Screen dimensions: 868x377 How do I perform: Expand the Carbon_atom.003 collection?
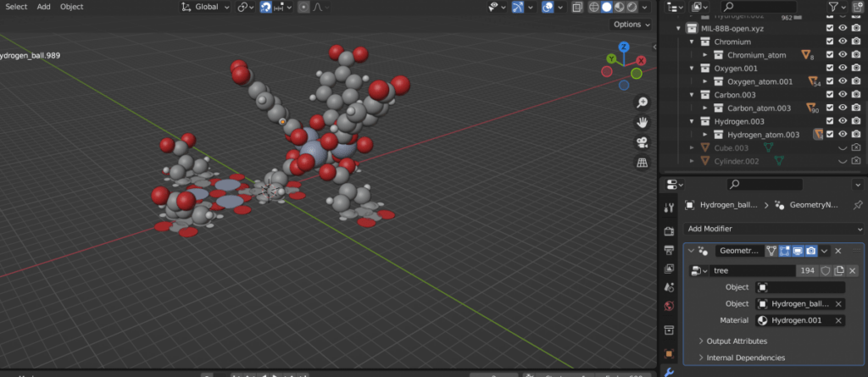[704, 108]
